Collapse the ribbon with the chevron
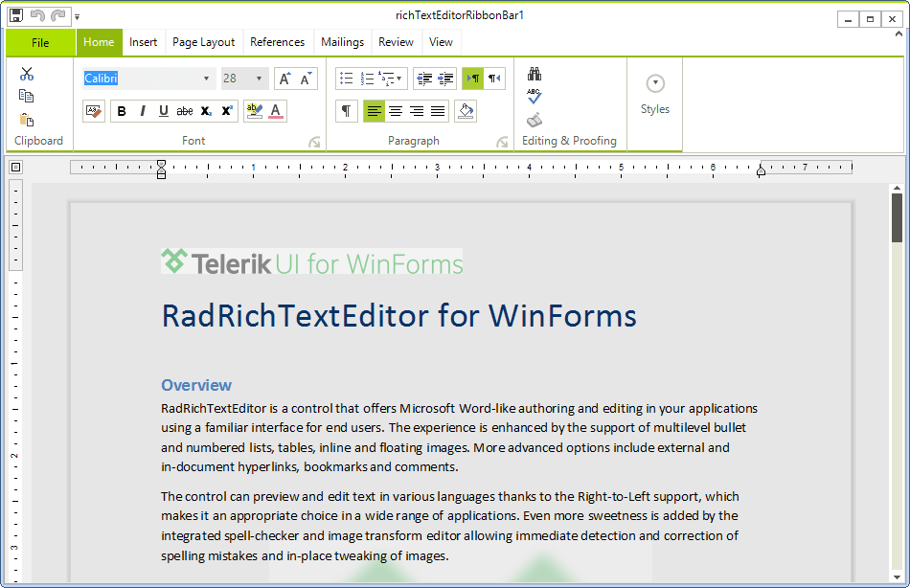The height and width of the screenshot is (588, 910). pyautogui.click(x=899, y=34)
